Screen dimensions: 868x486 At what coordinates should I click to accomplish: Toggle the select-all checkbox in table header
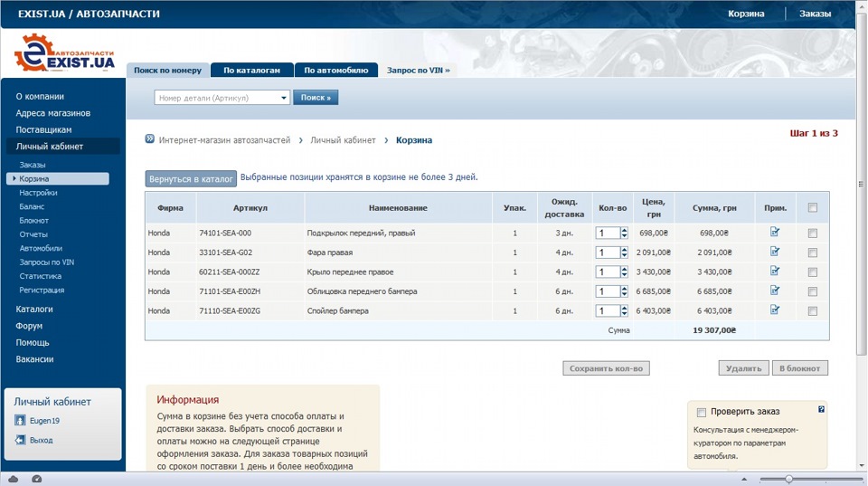(813, 208)
